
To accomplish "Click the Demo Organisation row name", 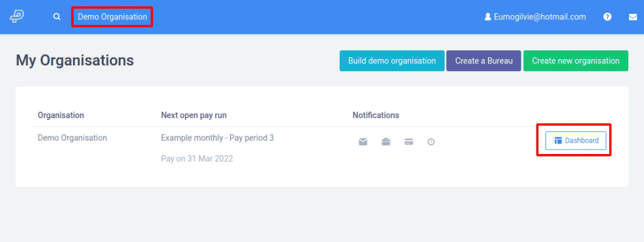I will coord(72,138).
